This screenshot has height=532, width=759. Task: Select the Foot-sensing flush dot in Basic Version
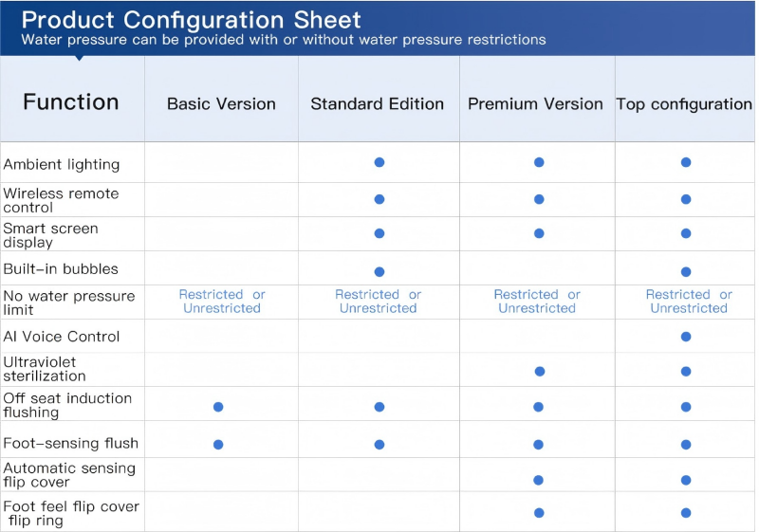pyautogui.click(x=218, y=444)
